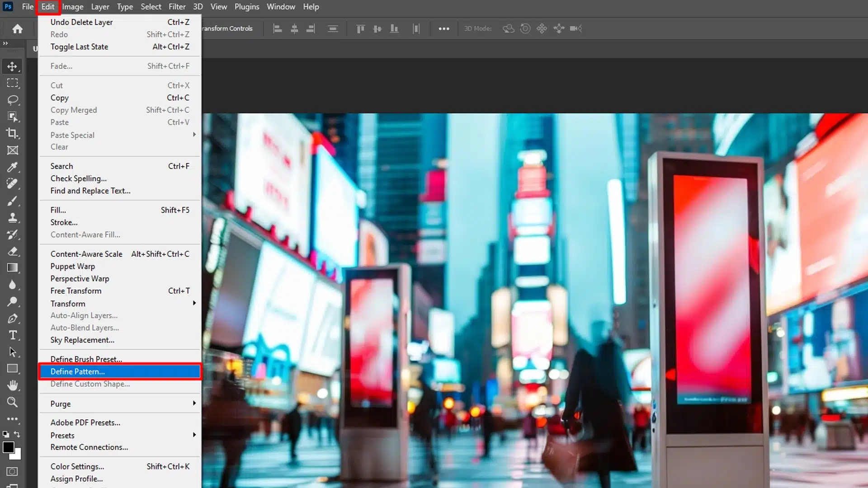Viewport: 868px width, 488px height.
Task: Choose Color Settings...
Action: [120, 466]
